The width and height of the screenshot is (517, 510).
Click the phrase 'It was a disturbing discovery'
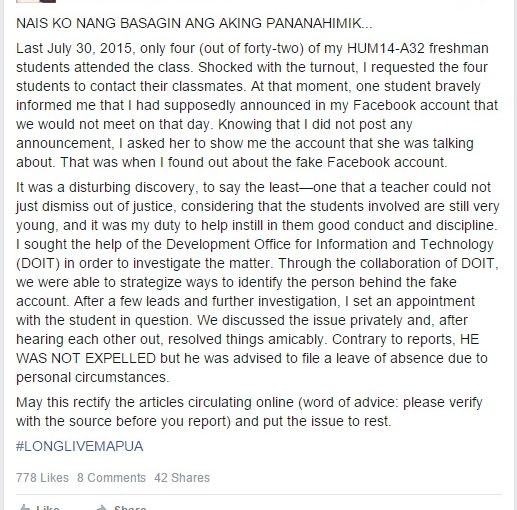pyautogui.click(x=107, y=188)
